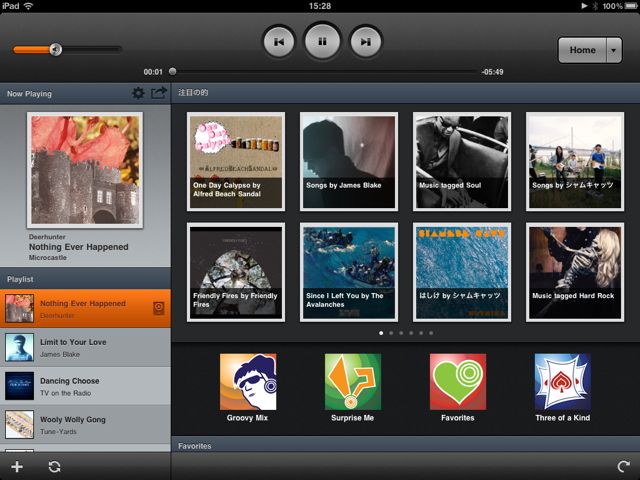Open Dancing Choose cover thumbnail
Viewport: 640px width, 480px height.
tap(20, 386)
